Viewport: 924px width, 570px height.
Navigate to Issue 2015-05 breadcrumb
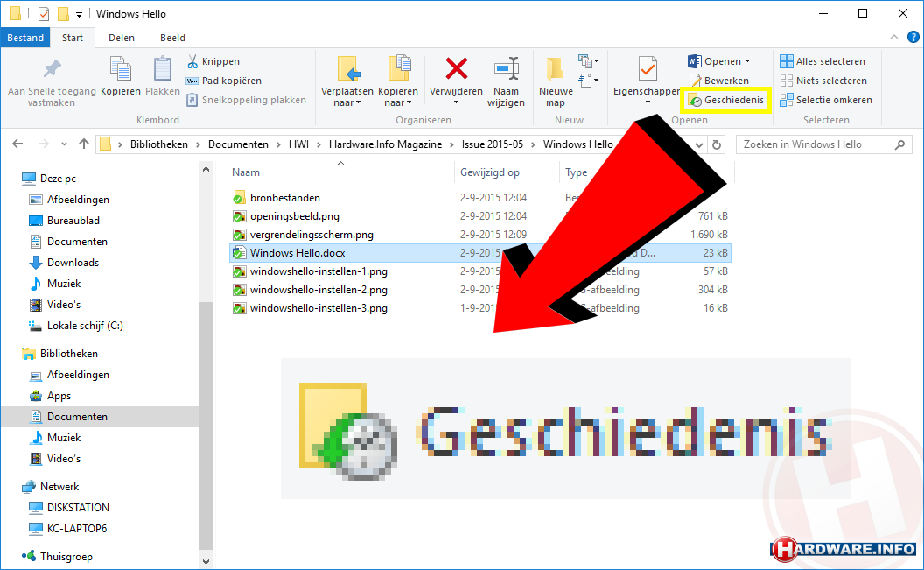click(x=492, y=144)
